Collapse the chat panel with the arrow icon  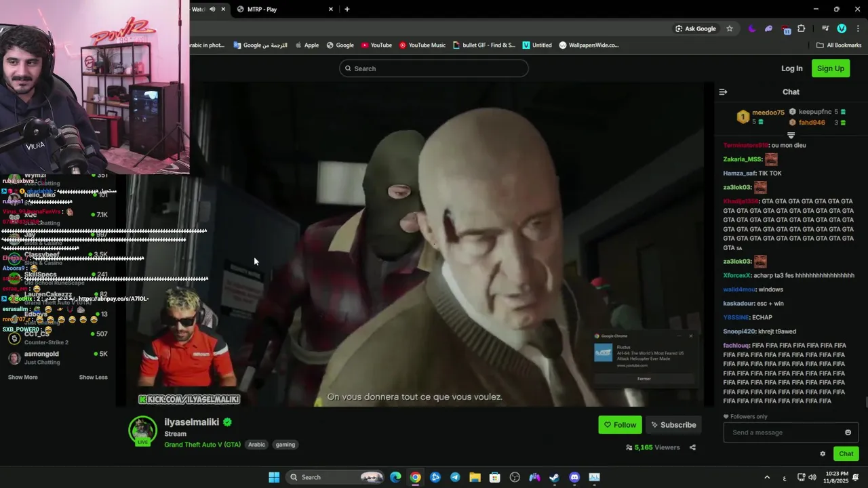point(723,91)
